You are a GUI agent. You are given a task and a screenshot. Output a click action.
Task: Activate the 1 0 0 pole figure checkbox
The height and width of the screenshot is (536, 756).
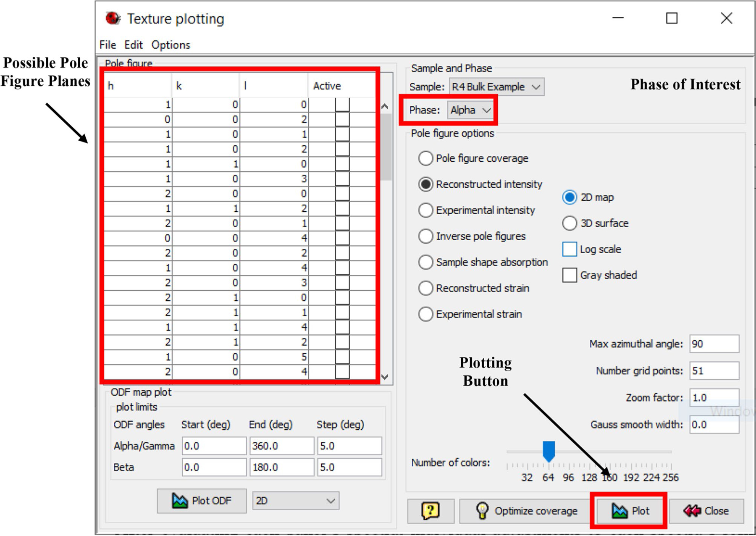pos(342,105)
